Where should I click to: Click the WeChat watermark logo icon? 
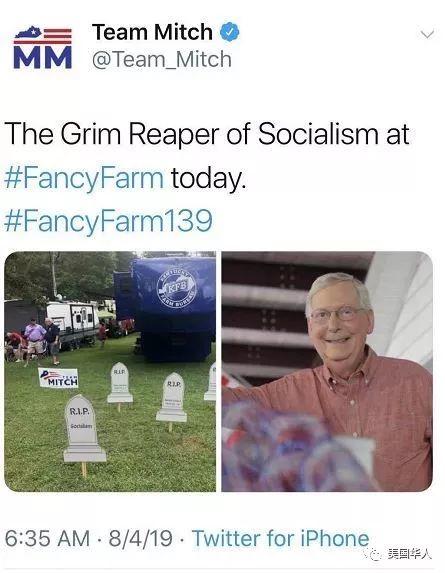click(374, 554)
